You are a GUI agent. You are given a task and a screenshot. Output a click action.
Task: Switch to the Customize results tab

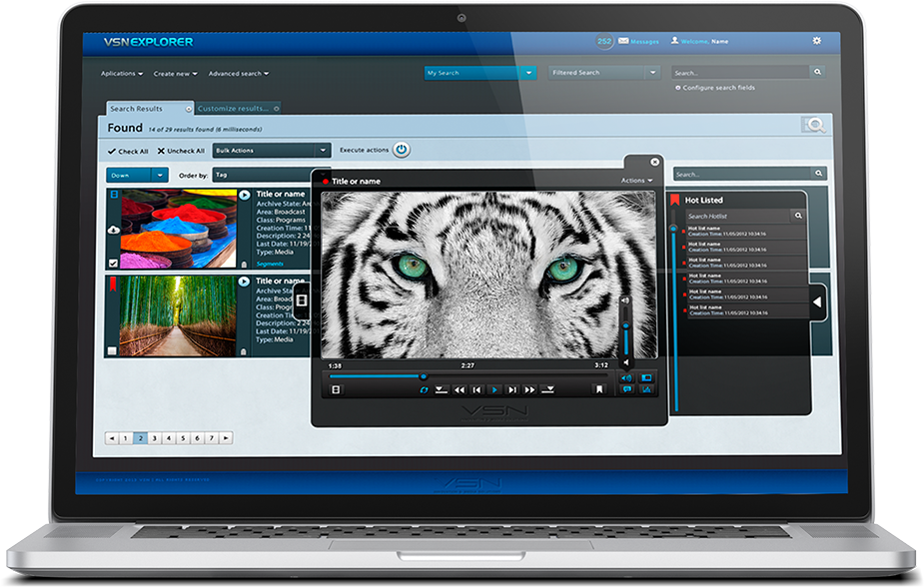[233, 108]
